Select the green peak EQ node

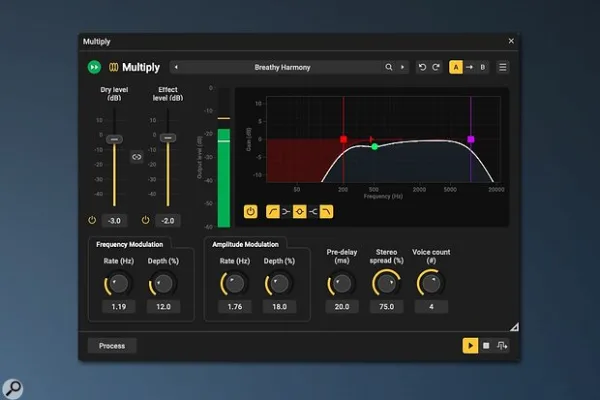tap(375, 146)
